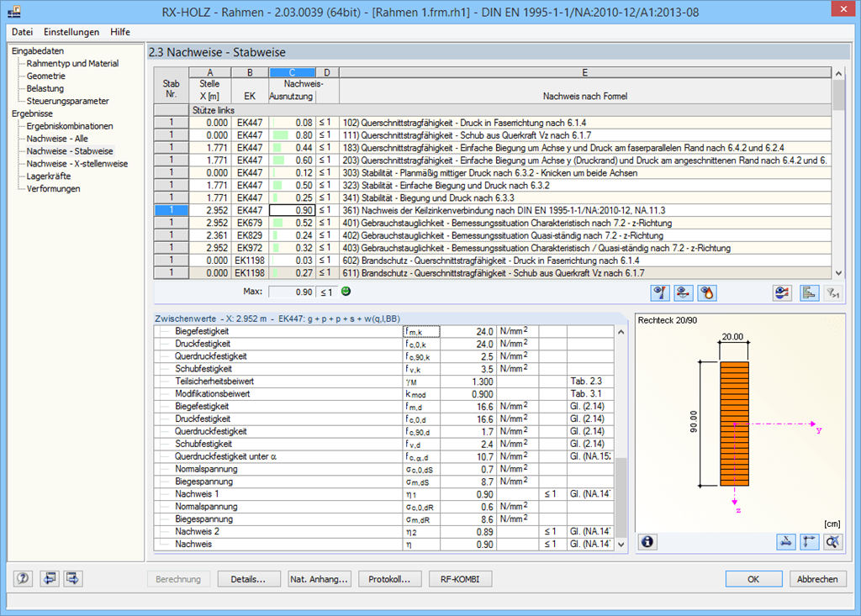
Task: Select row 401) Gebrauchstauglichkeit Charakteristisch
Action: (x=493, y=223)
